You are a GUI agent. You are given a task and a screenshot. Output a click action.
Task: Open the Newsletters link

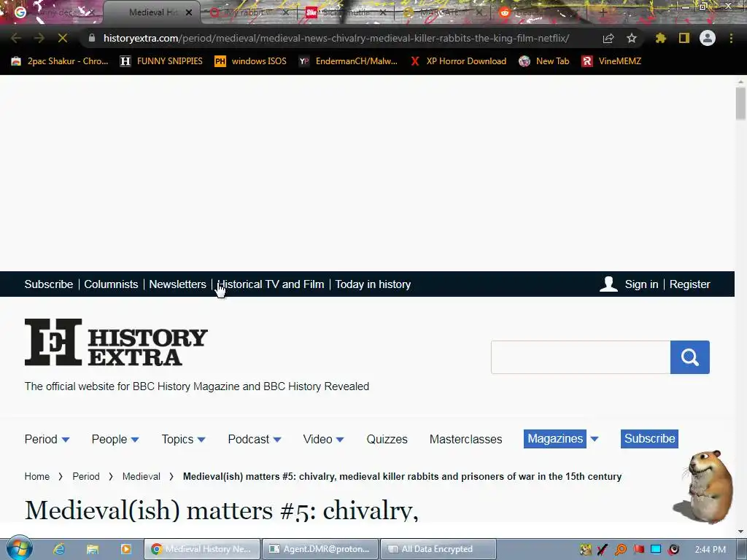pos(178,284)
